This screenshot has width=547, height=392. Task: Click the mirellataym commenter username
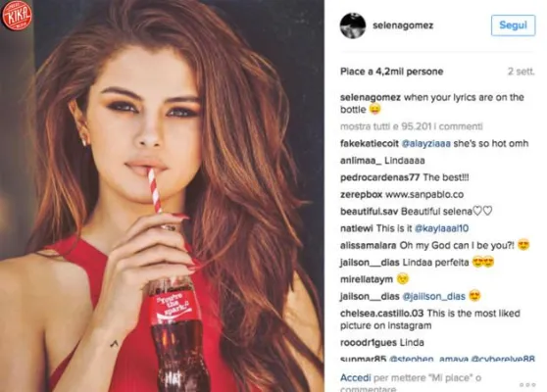point(367,279)
